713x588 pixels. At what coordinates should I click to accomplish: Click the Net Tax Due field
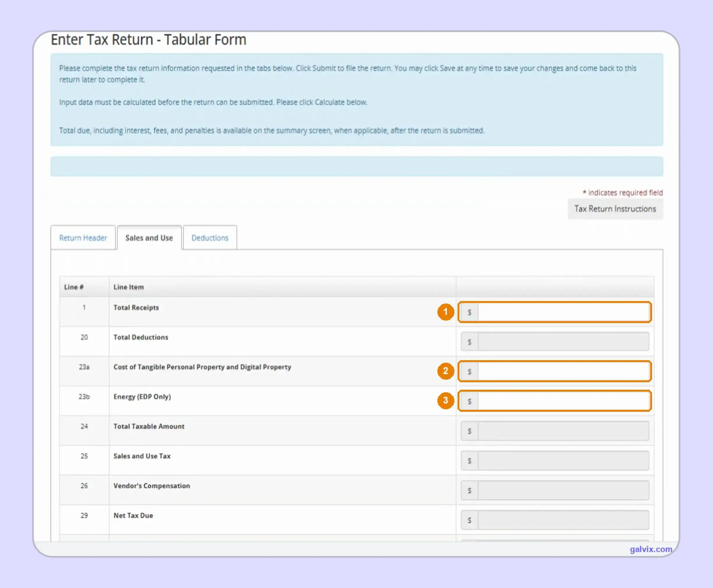[564, 520]
